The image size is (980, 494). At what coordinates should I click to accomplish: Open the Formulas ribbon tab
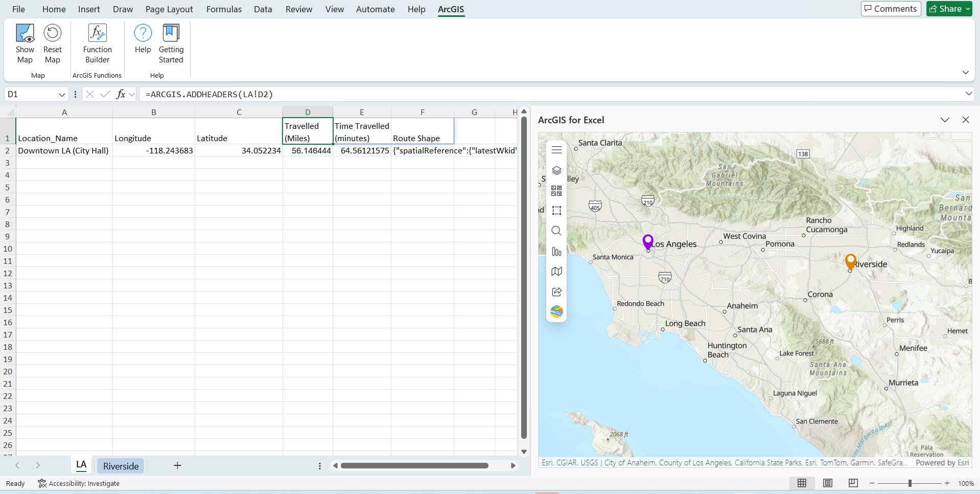click(x=224, y=9)
